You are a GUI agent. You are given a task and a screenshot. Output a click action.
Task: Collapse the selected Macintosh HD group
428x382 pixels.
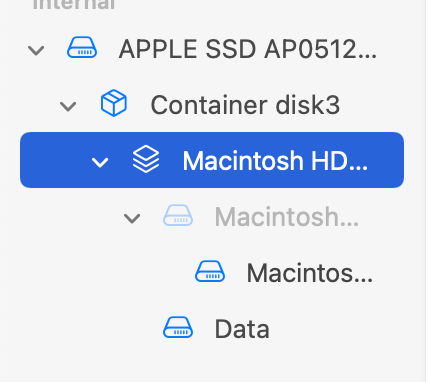100,162
